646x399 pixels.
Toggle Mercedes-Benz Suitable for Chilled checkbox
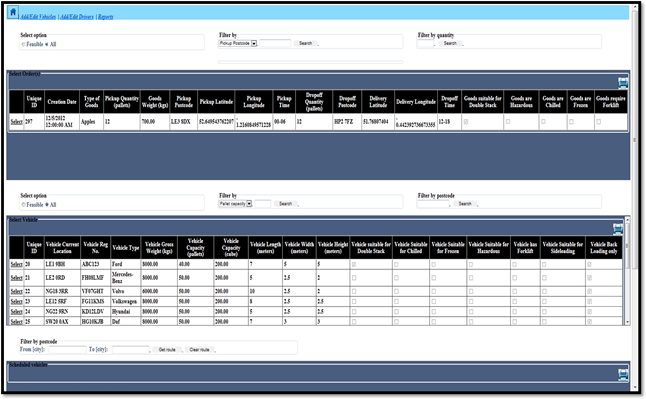tap(396, 278)
